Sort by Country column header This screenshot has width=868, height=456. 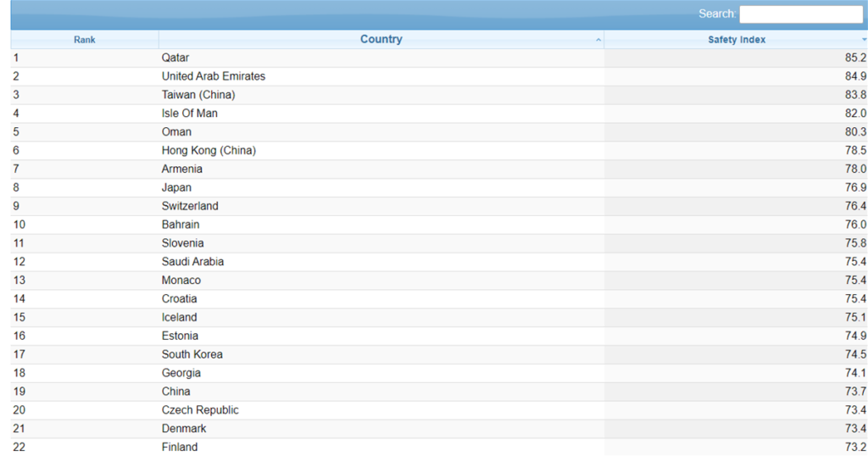tap(381, 39)
